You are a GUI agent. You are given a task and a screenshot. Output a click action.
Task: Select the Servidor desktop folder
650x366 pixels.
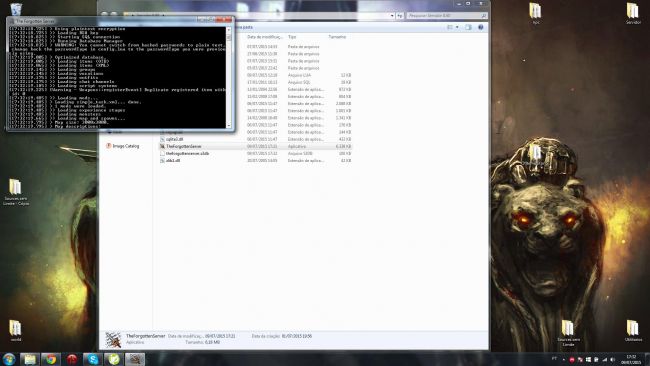(633, 13)
